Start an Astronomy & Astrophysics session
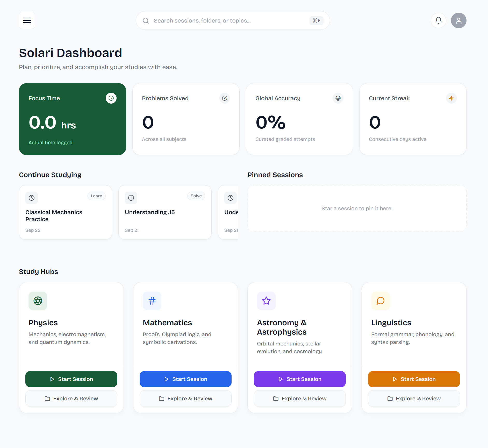This screenshot has height=448, width=488. (300, 379)
